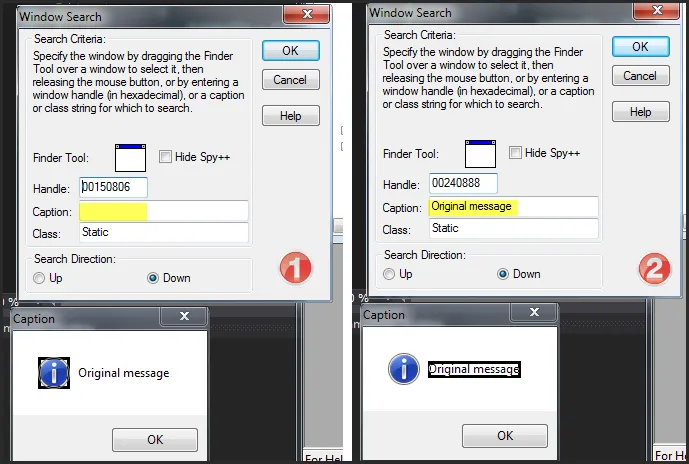Click the red number 2 badge

pyautogui.click(x=654, y=268)
